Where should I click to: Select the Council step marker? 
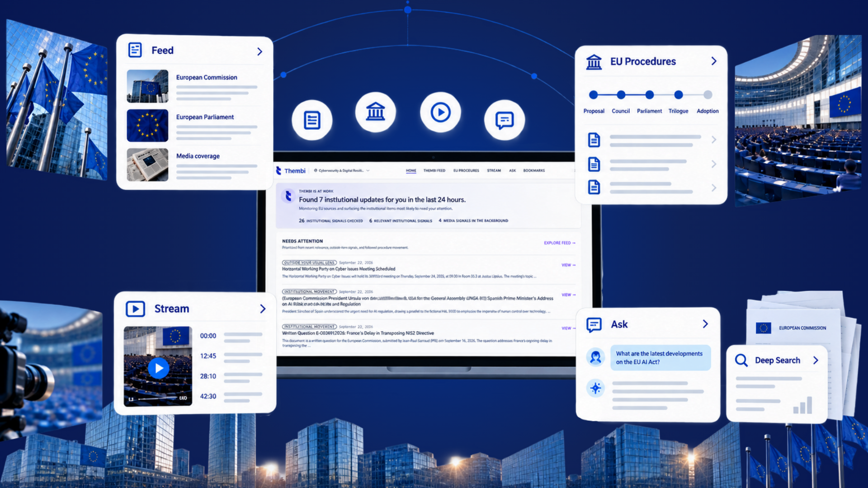621,94
